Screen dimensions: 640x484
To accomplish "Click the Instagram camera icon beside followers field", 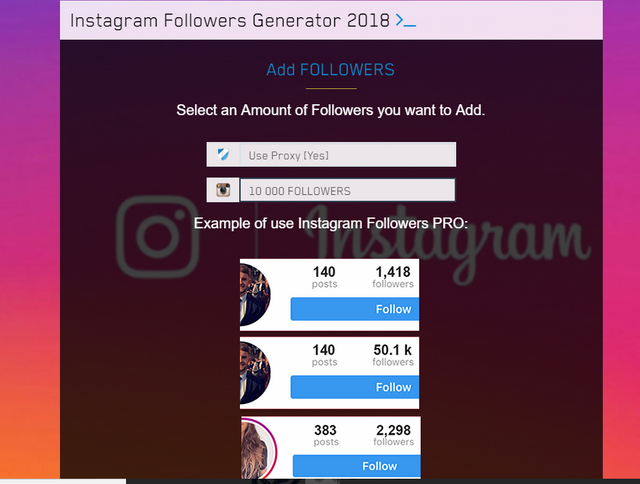I will click(x=223, y=190).
